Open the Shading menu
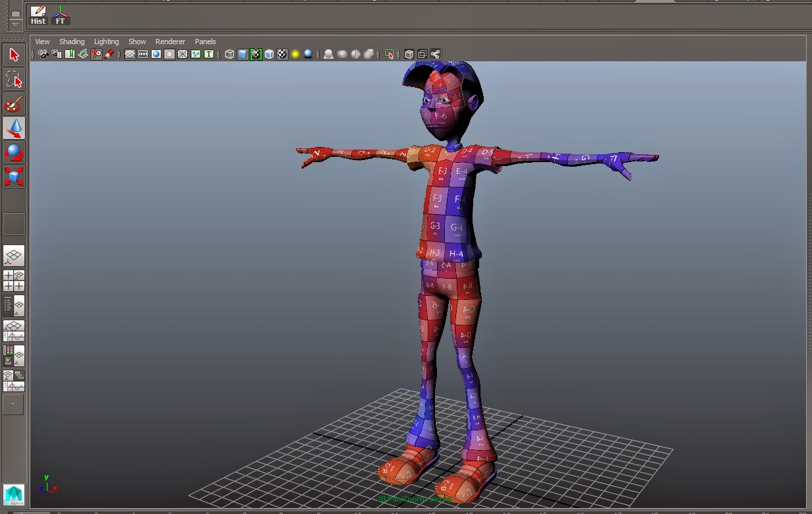812x514 pixels. coord(72,41)
